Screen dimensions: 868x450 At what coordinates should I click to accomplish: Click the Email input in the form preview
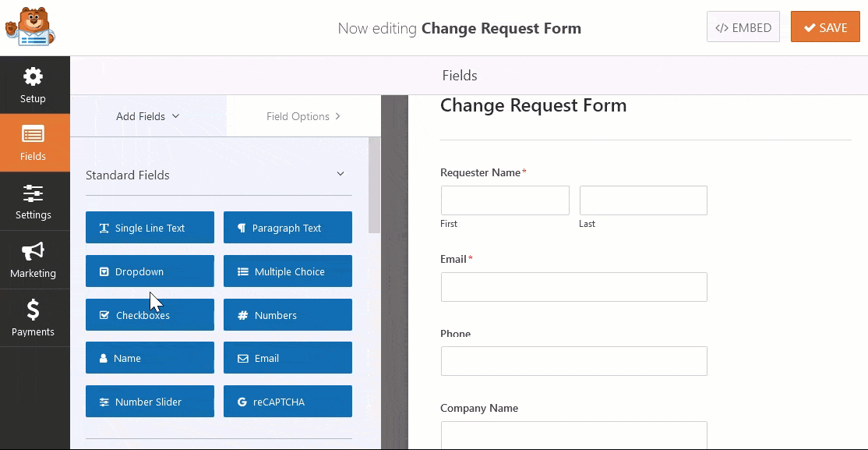pos(574,287)
